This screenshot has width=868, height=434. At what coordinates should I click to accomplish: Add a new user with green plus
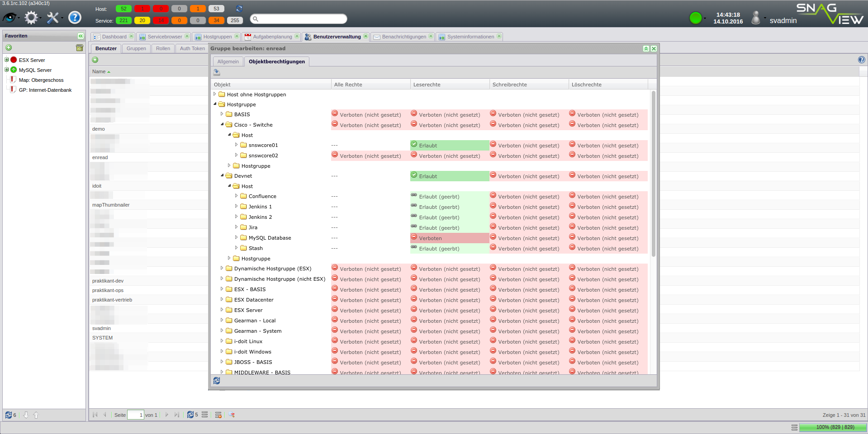(95, 60)
